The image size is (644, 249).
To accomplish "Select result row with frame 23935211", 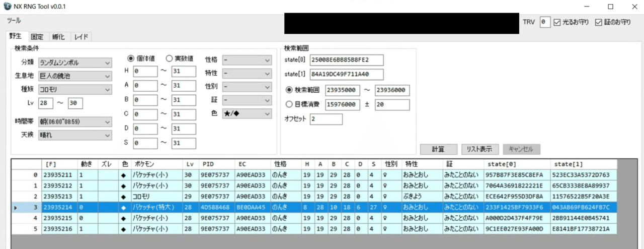I will (314, 175).
